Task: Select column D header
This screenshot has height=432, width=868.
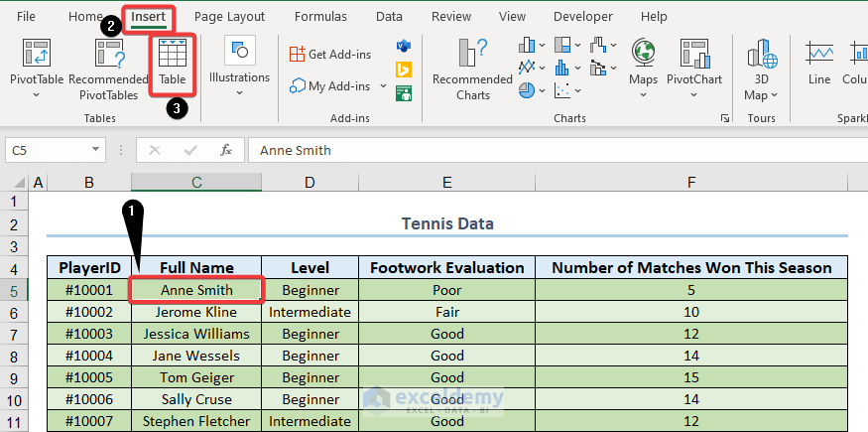Action: (x=310, y=182)
